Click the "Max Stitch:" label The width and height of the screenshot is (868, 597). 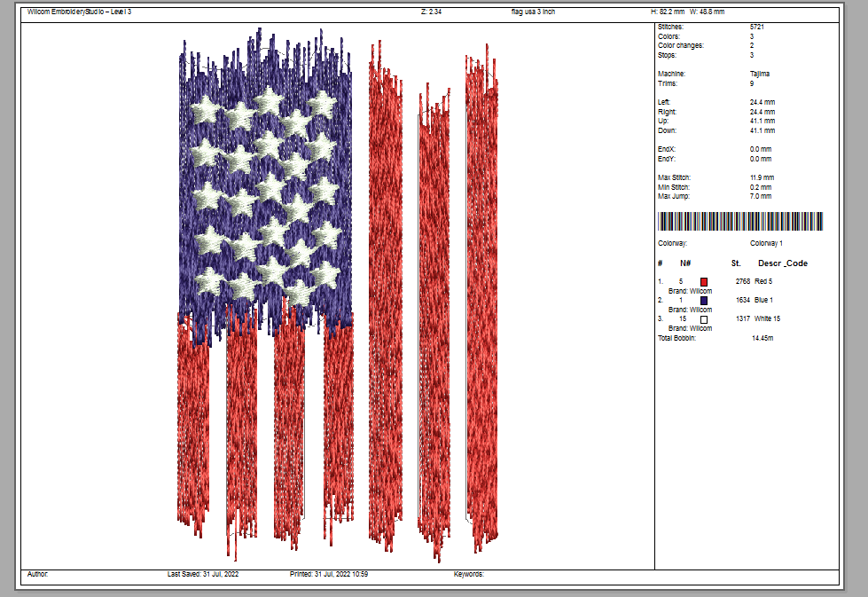[x=674, y=177]
